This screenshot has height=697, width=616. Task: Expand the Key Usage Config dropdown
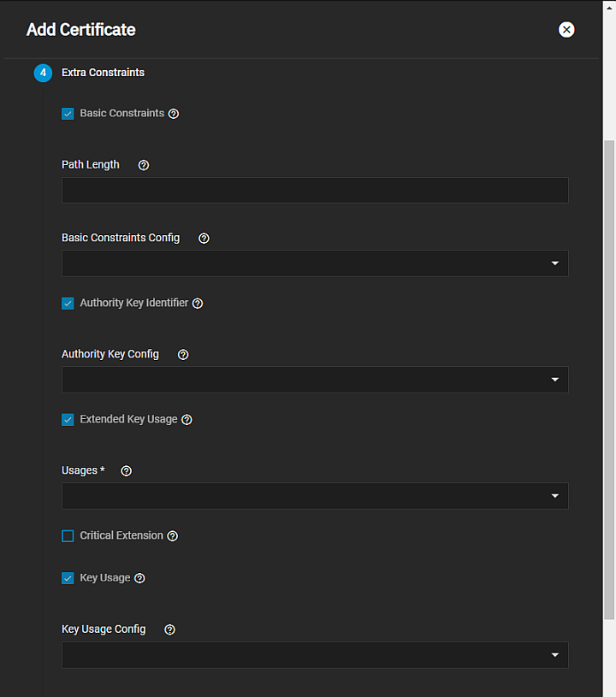(315, 655)
